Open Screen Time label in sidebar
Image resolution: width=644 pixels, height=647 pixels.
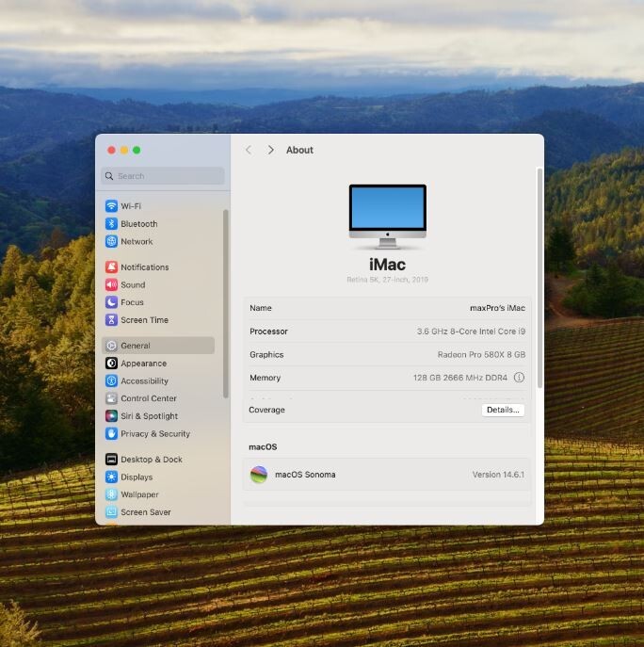[x=144, y=320]
